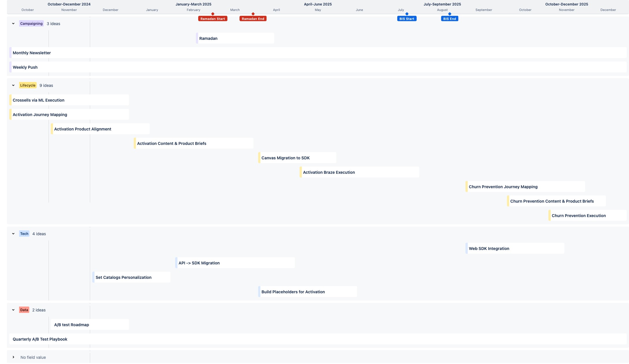Open Canvas Migration to SDK idea

(297, 158)
